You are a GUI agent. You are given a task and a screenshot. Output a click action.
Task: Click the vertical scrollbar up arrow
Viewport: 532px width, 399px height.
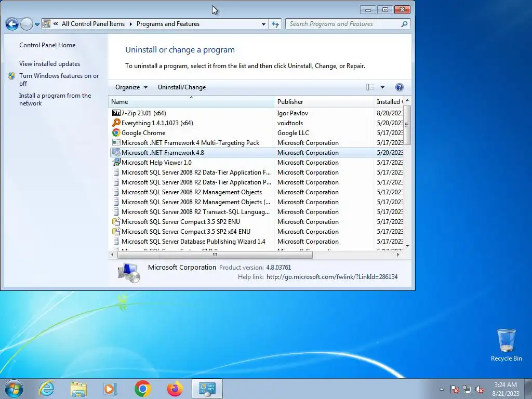407,100
